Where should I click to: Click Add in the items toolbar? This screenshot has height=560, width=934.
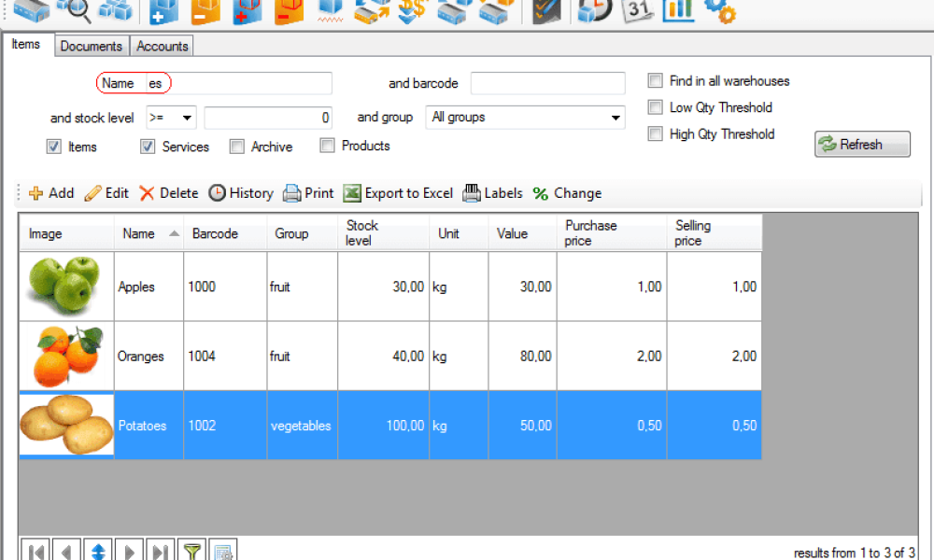51,193
